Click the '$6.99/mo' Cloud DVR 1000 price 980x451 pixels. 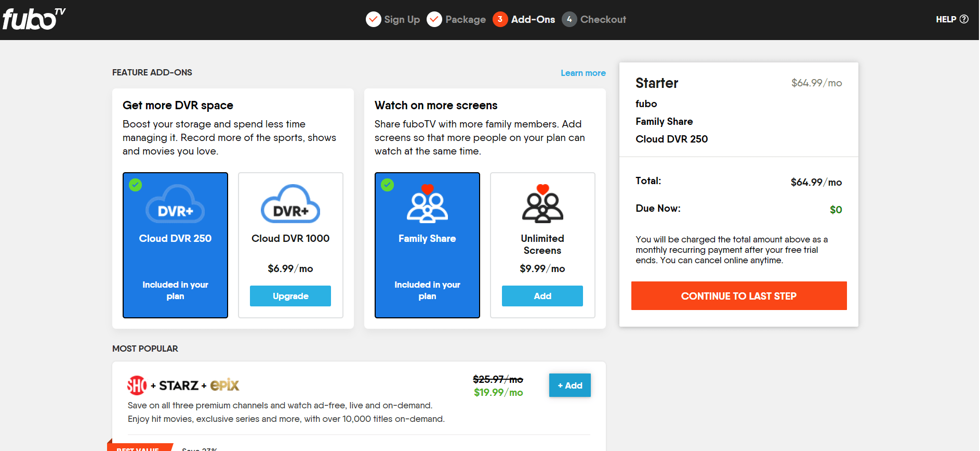click(290, 268)
